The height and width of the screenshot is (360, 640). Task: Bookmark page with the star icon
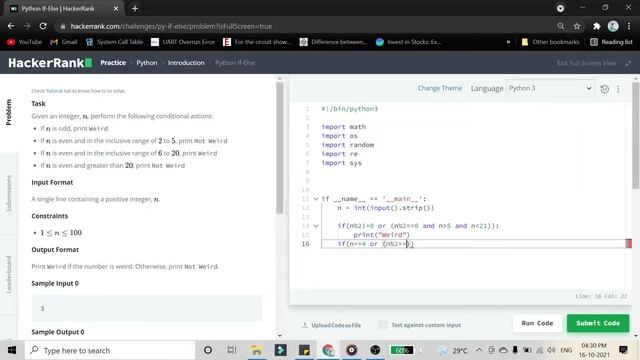(577, 26)
